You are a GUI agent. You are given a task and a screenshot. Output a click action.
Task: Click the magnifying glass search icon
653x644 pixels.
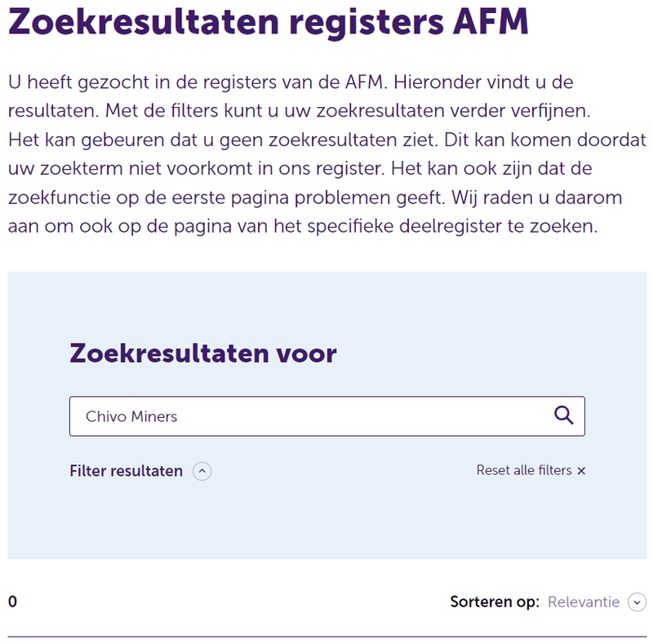(563, 415)
